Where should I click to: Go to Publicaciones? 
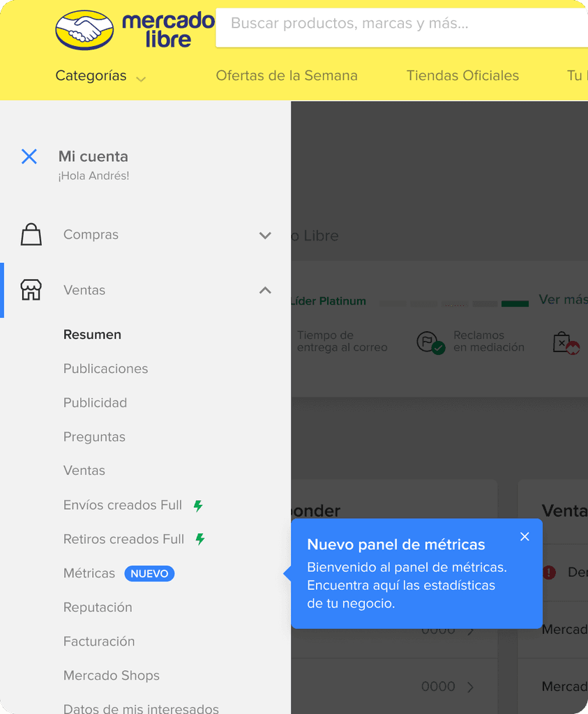point(105,369)
